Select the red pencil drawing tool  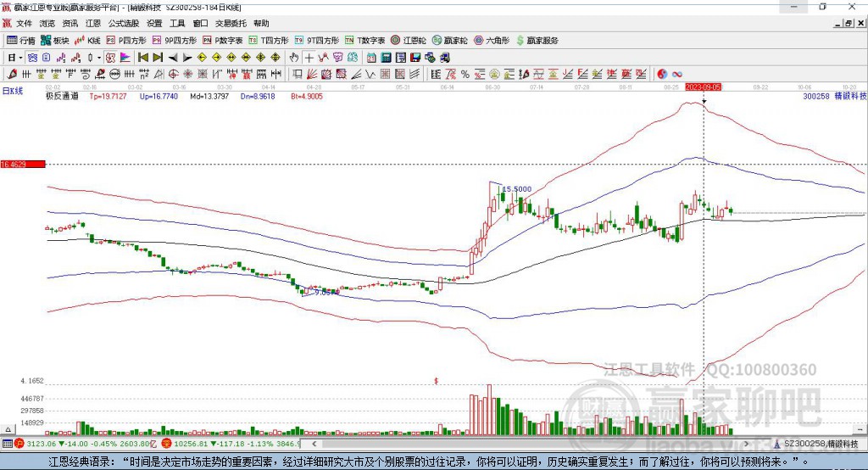[x=12, y=74]
